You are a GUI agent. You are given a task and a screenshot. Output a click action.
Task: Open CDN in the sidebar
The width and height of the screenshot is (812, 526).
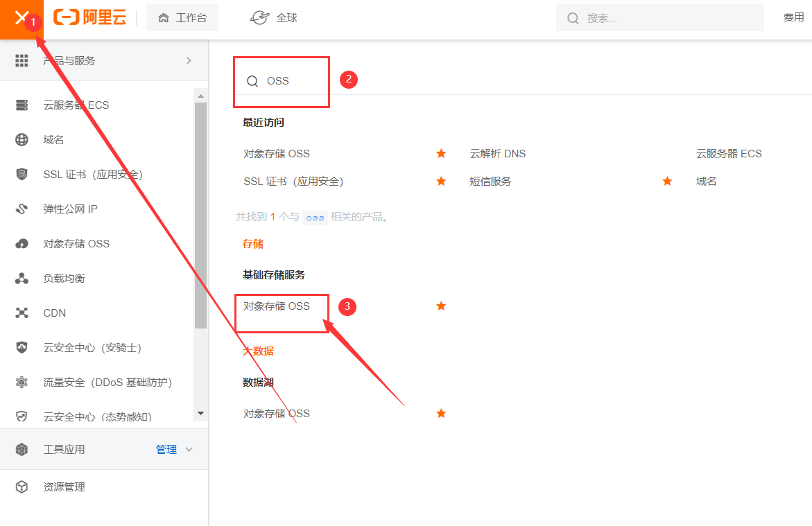pyautogui.click(x=54, y=313)
